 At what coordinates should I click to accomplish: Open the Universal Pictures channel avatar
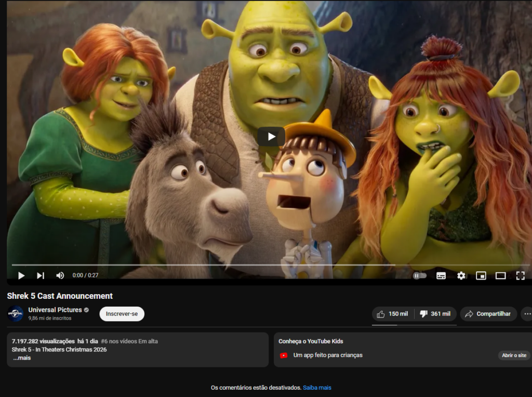click(x=16, y=314)
